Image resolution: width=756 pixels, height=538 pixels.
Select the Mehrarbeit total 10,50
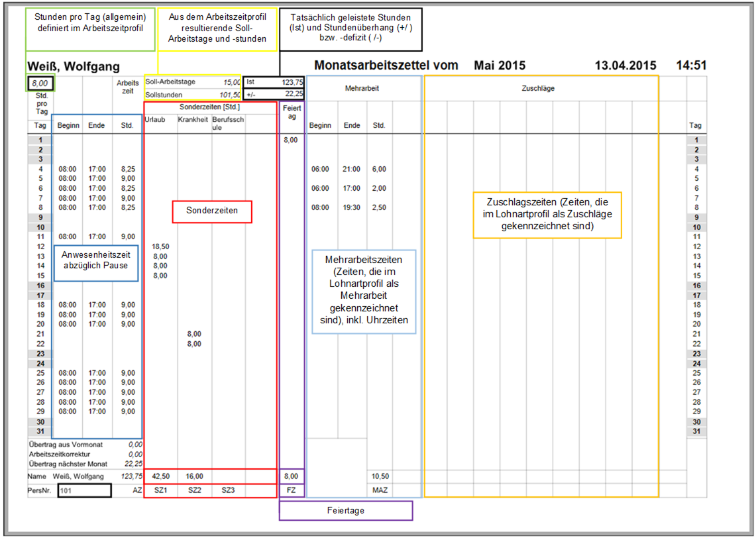(x=380, y=476)
